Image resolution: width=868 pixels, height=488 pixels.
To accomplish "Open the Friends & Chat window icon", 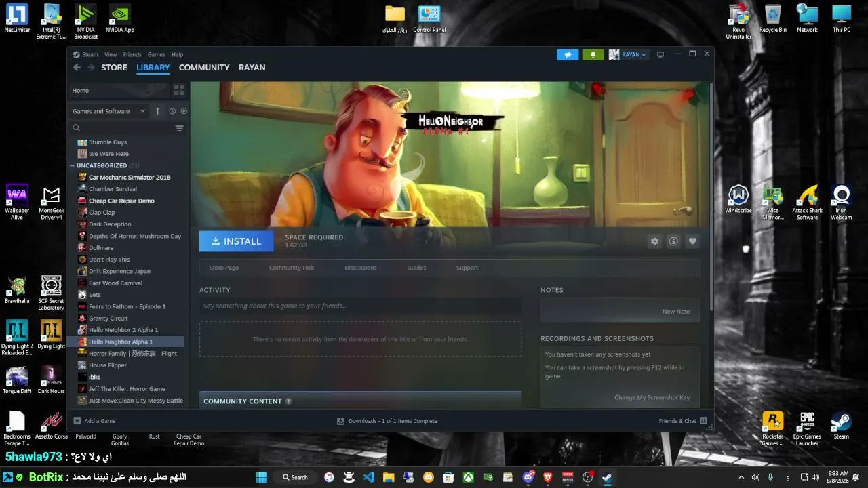I will coord(703,421).
